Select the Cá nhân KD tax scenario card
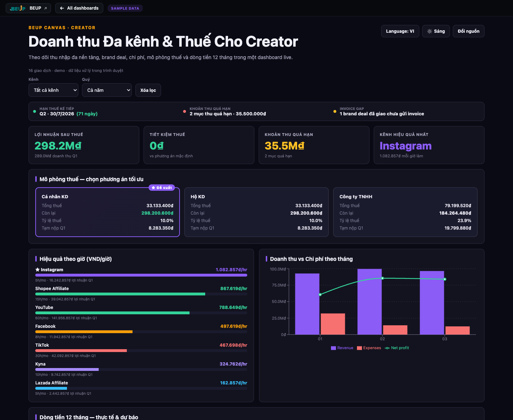513x420 pixels. (108, 212)
